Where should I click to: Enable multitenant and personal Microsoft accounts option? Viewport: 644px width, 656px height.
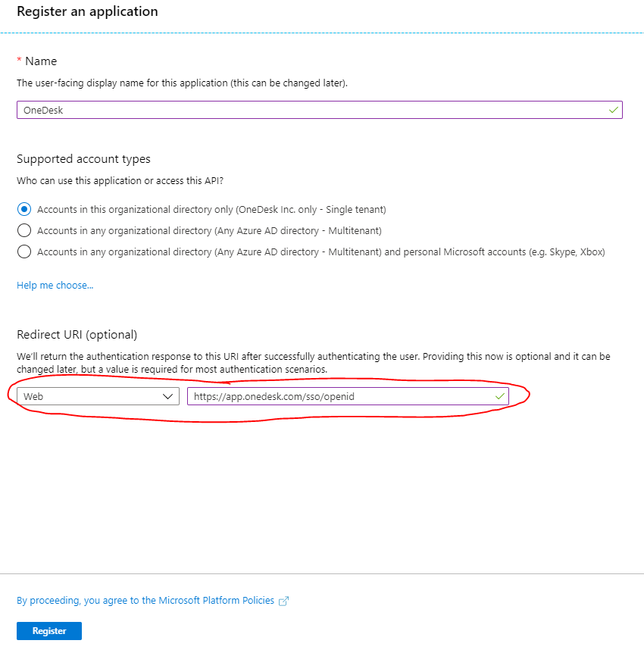pyautogui.click(x=23, y=251)
